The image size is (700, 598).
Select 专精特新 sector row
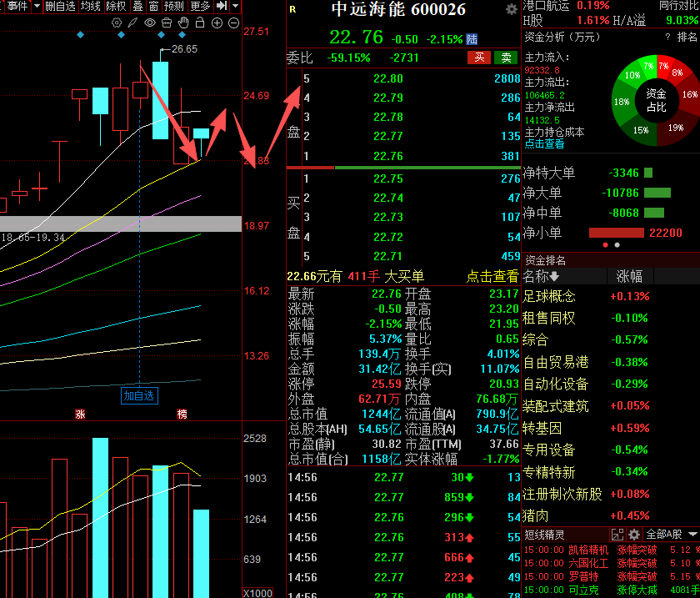(610, 472)
